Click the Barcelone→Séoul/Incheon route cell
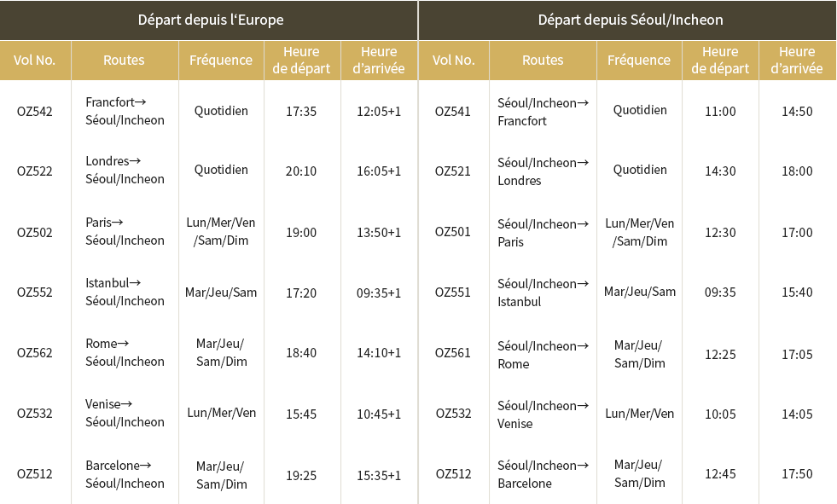This screenshot has height=504, width=837. point(125,474)
